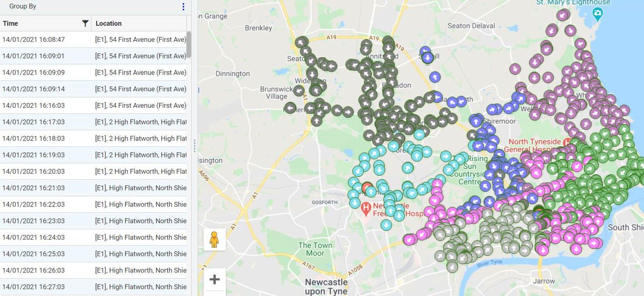Click the Group By header bar
The width and height of the screenshot is (644, 296).
96,6
